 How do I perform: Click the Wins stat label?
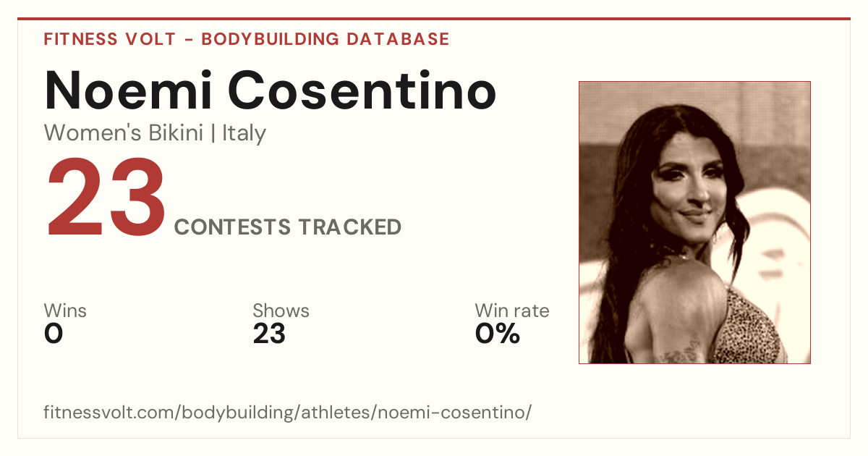point(65,311)
